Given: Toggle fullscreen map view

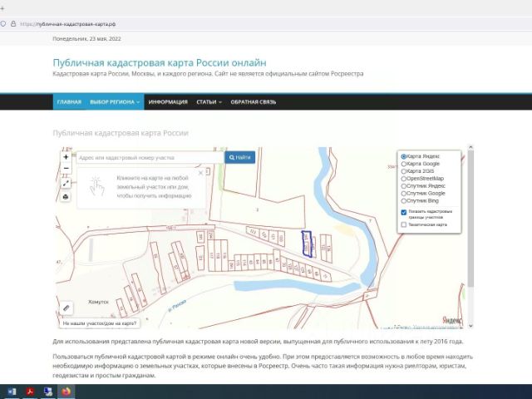Looking at the screenshot, I should (x=66, y=185).
